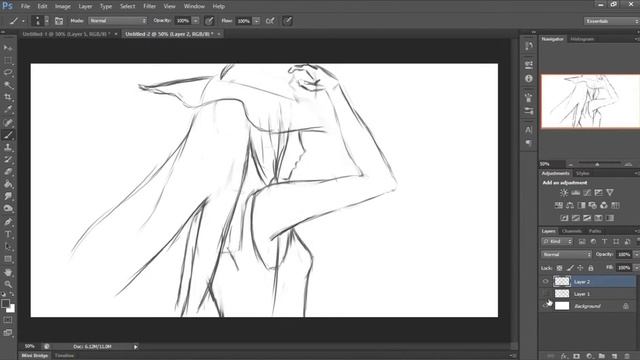Open the Essentials workspace dropdown

point(611,21)
